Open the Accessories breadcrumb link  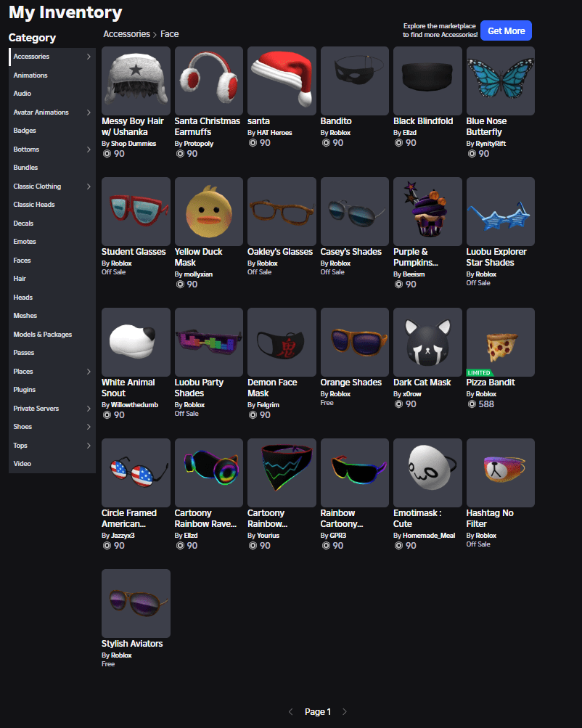(x=126, y=33)
